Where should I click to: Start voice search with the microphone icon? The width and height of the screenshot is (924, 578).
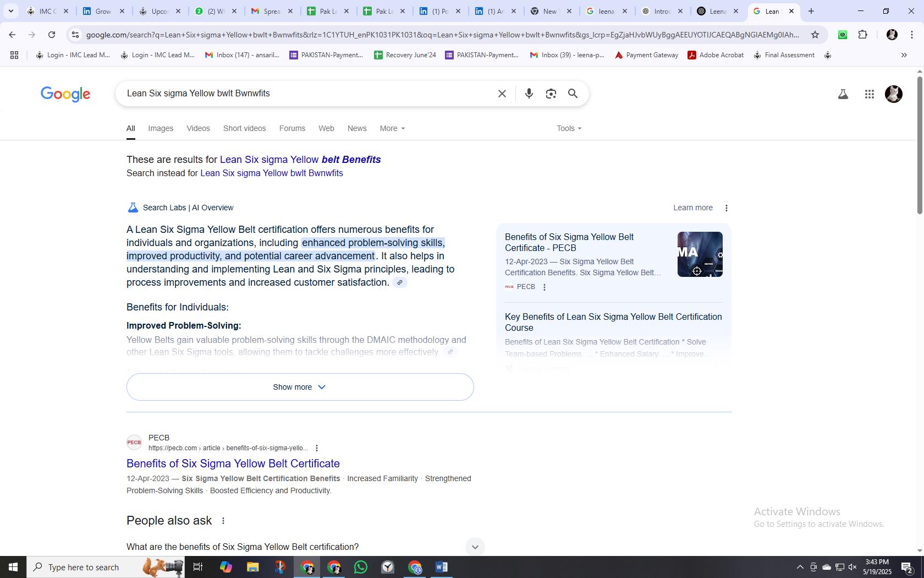click(529, 94)
